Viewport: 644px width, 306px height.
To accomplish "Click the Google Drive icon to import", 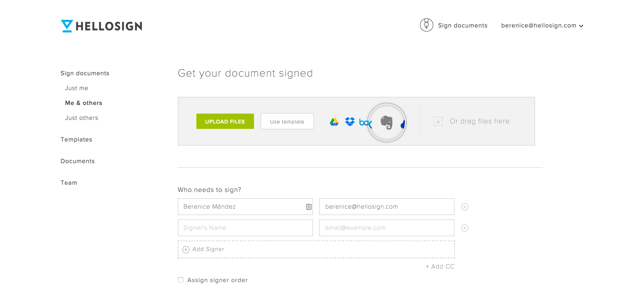I will point(334,121).
